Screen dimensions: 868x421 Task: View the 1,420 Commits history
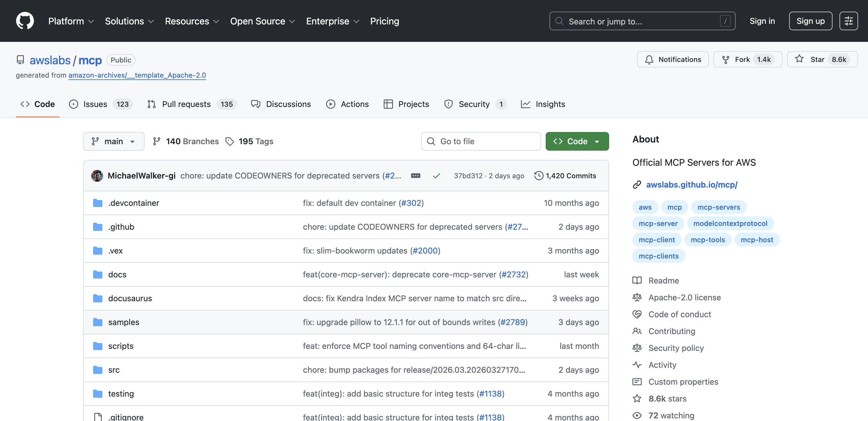[565, 176]
